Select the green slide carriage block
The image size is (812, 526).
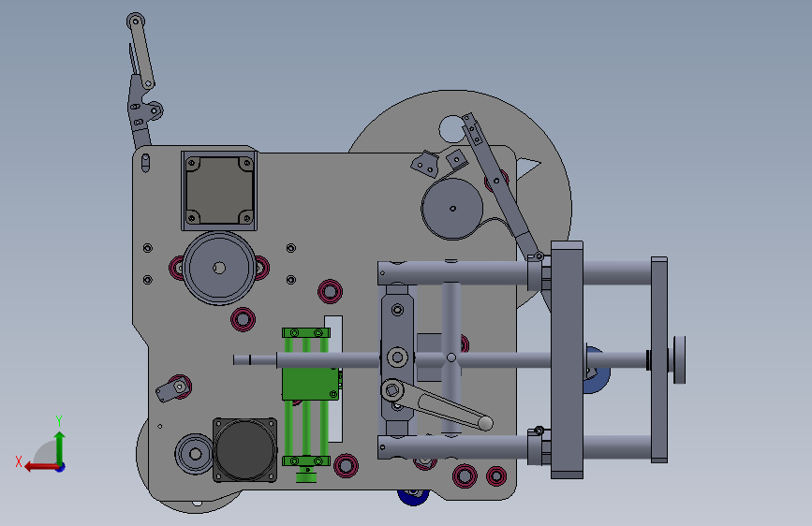tap(310, 383)
